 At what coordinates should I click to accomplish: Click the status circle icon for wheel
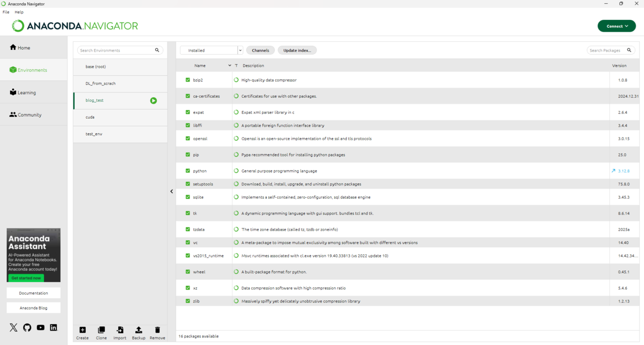236,272
